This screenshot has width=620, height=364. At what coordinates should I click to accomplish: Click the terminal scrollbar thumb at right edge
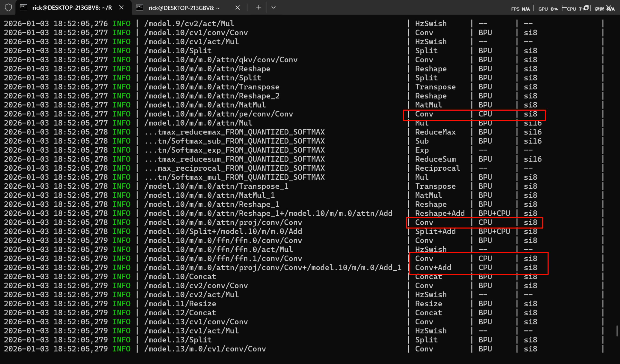(617, 331)
